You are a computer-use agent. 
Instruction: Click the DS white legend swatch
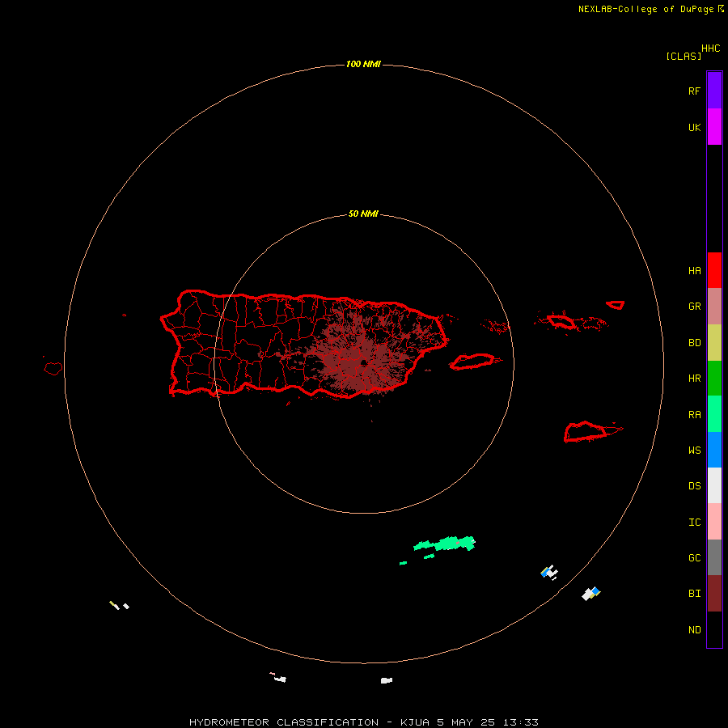(x=714, y=485)
